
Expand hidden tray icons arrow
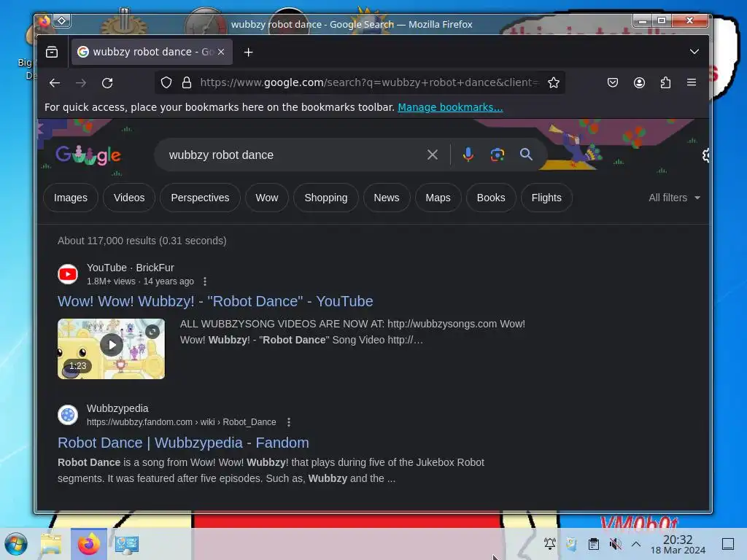(636, 544)
